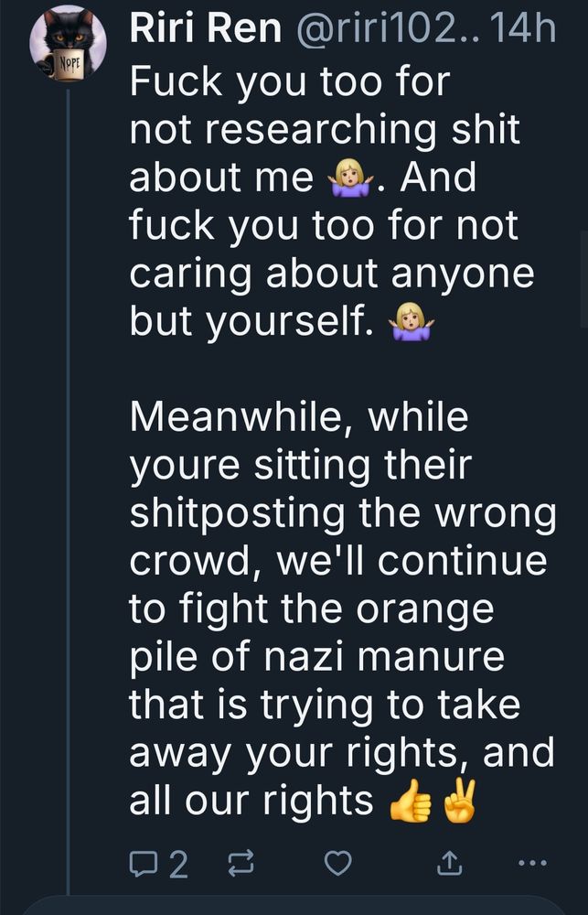Like the post with the heart icon
This screenshot has width=588, height=915.
point(339,864)
